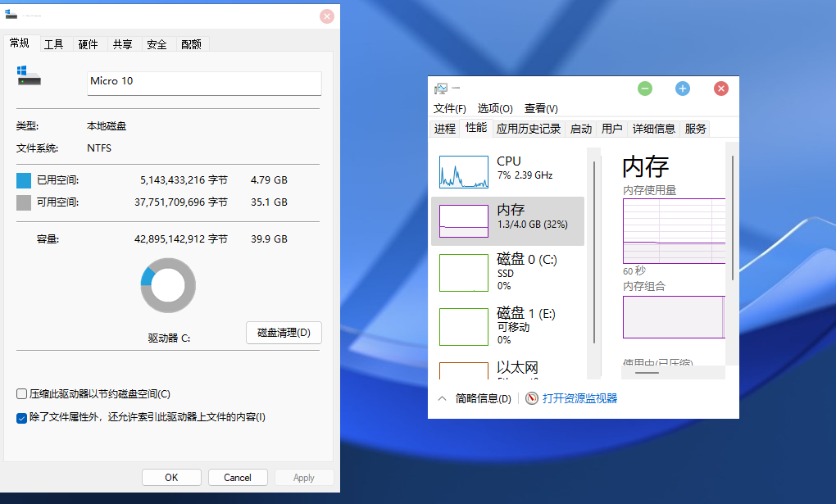The image size is (836, 504).
Task: Click the 磁盘清理(D) button
Action: pyautogui.click(x=284, y=333)
